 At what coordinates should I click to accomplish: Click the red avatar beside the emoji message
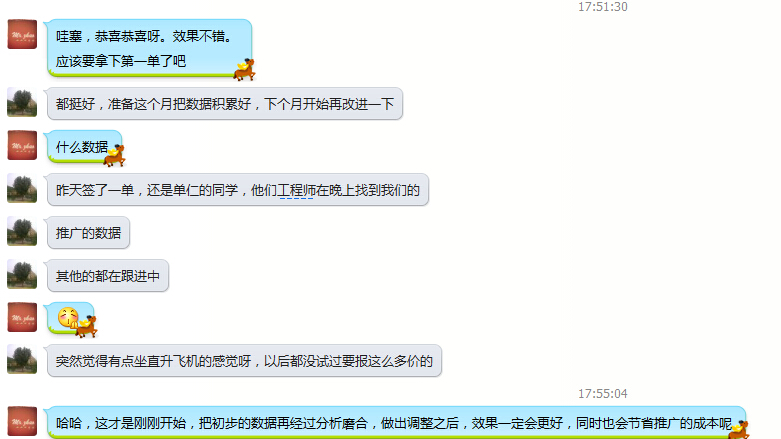tap(22, 317)
